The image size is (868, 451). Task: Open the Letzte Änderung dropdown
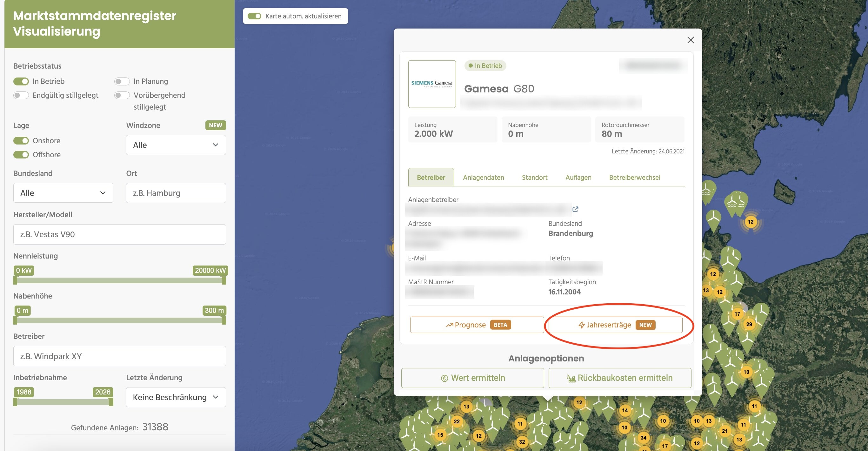click(176, 397)
